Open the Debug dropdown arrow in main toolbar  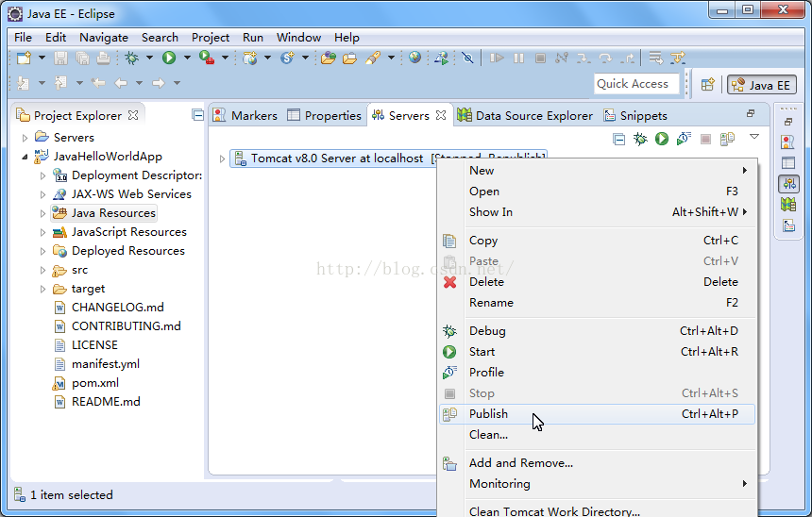coord(150,58)
